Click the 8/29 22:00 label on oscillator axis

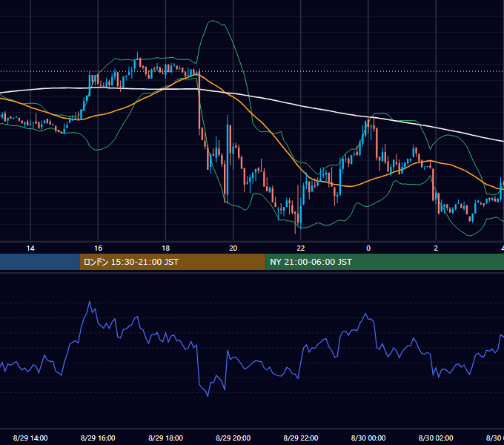[300, 438]
